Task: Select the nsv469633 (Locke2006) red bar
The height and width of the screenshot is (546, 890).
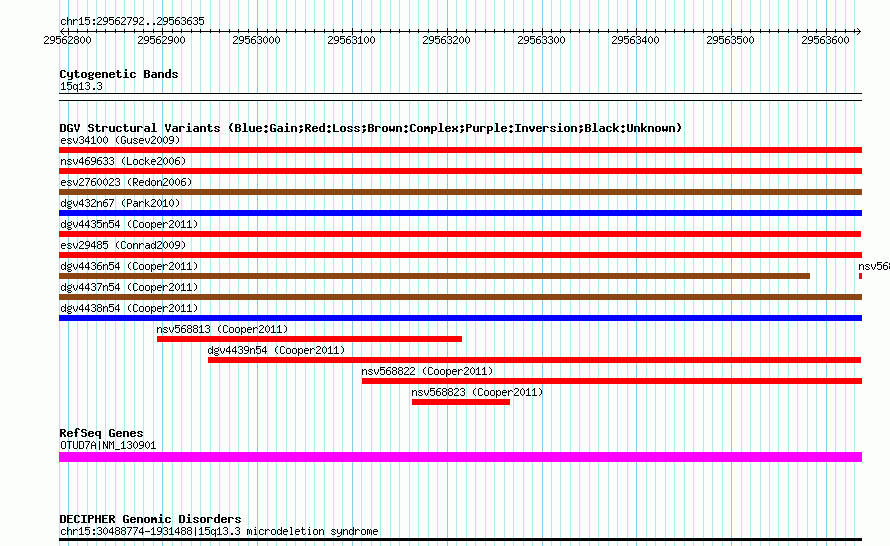Action: click(x=460, y=171)
